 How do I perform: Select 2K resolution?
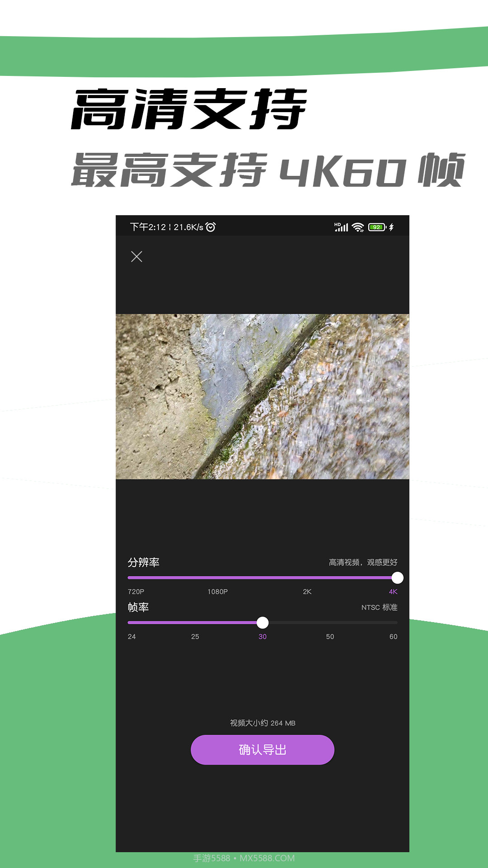[307, 592]
